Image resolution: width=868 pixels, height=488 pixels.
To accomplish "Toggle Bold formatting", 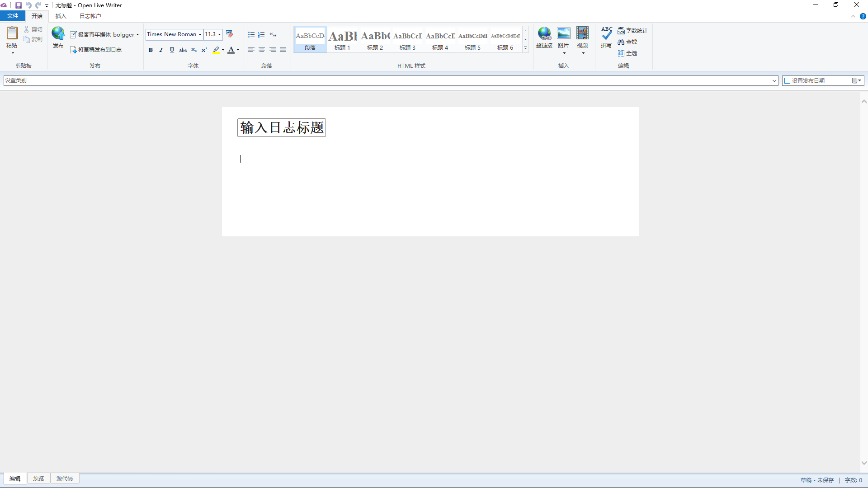I will (x=151, y=50).
